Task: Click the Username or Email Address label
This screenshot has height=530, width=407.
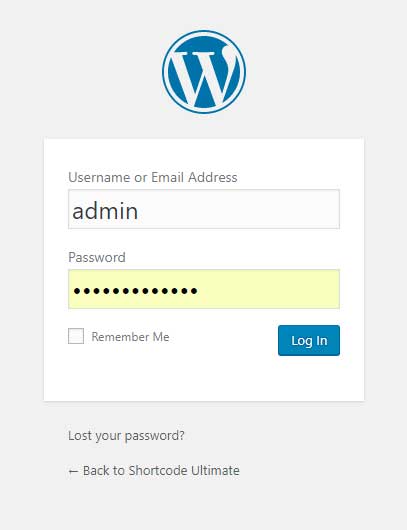Action: pyautogui.click(x=153, y=177)
